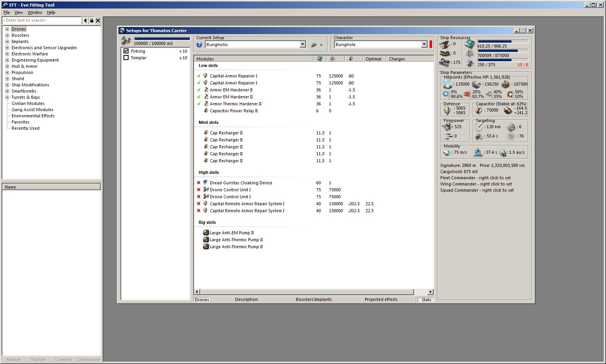Click the thermal resistance flame icon
The image size is (606, 364).
tap(467, 94)
